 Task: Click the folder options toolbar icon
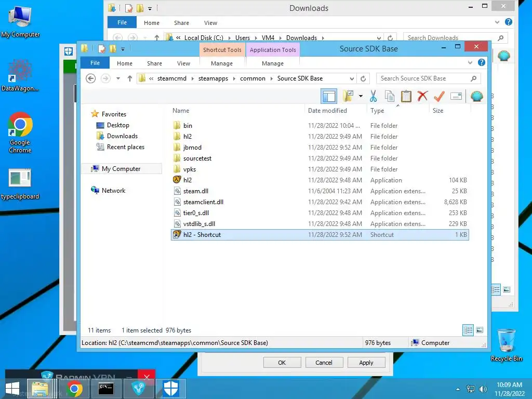tap(348, 96)
